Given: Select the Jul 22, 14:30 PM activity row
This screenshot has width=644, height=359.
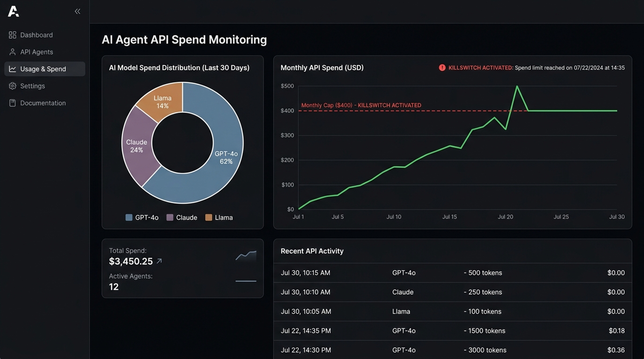Looking at the screenshot, I should tap(453, 350).
